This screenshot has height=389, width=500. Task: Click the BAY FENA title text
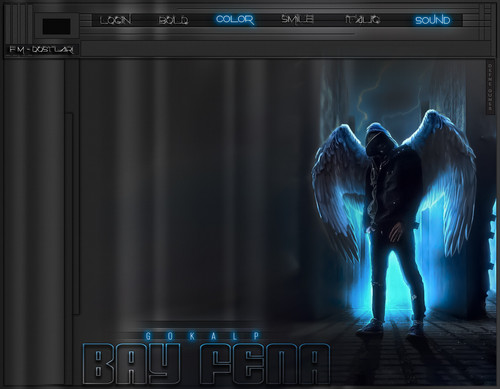tap(206, 364)
